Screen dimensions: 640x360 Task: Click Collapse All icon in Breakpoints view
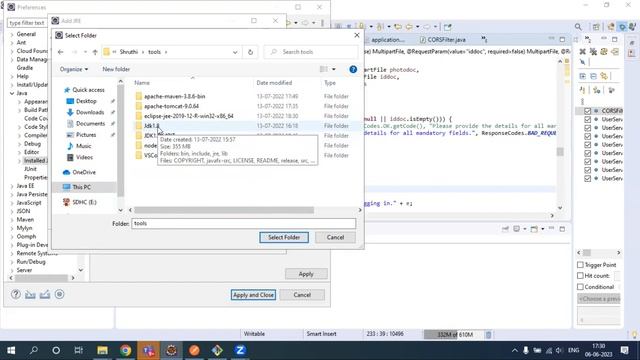pos(593,76)
